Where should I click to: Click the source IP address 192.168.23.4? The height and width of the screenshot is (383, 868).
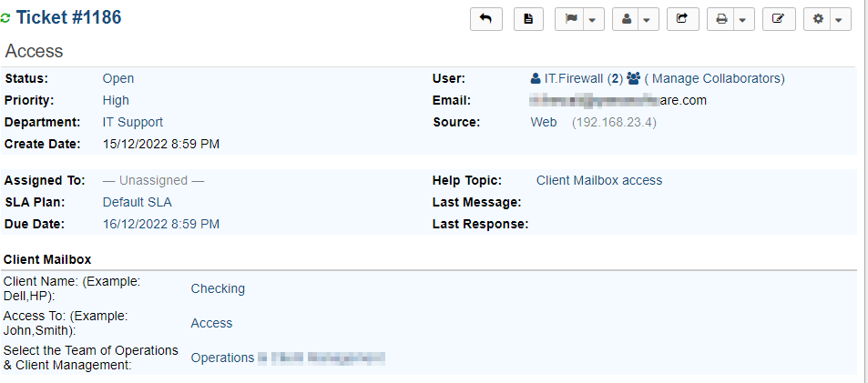(614, 122)
